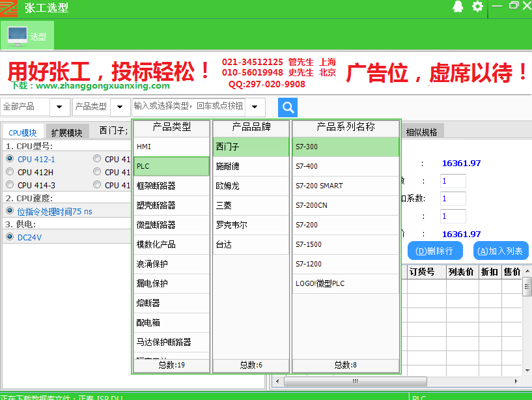Image resolution: width=532 pixels, height=400 pixels.
Task: Click the scrollbar right arrow
Action: (516, 381)
